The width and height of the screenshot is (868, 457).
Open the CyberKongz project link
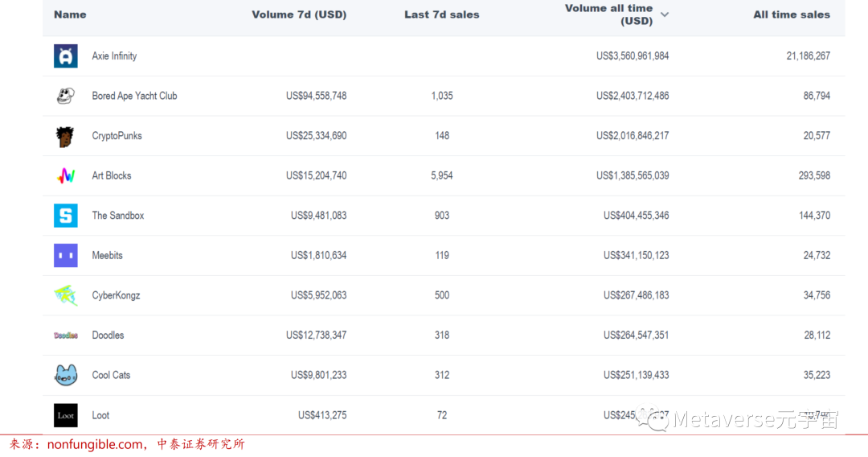[x=116, y=295]
